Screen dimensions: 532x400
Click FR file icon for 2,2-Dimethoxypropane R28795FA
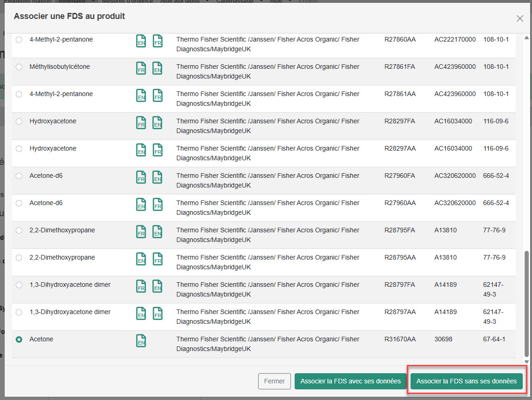(141, 231)
